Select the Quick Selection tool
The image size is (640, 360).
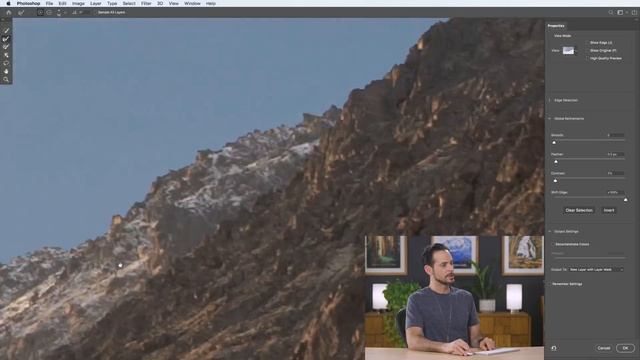tap(6, 31)
